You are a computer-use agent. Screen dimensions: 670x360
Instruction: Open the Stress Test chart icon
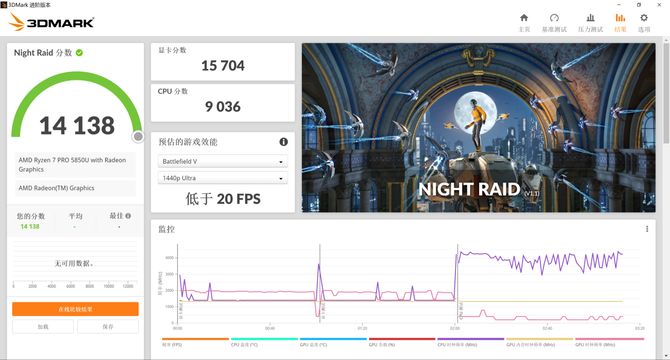coord(591,18)
